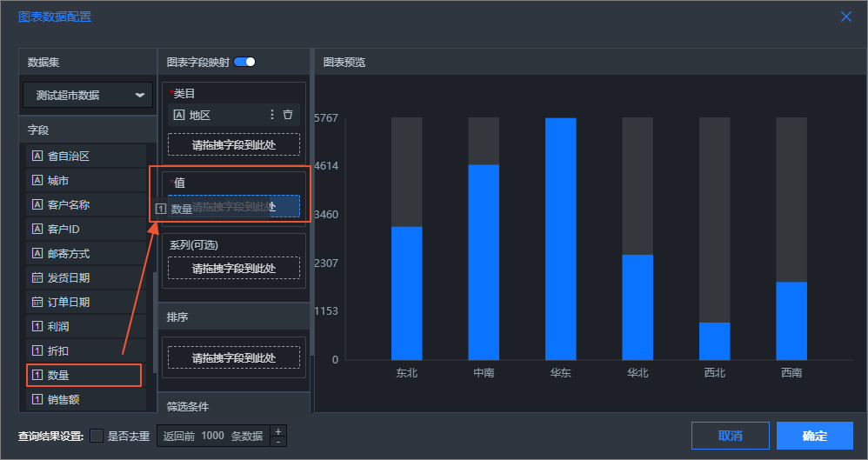868x460 pixels.
Task: Click the 中南 bar in chart preview
Action: [484, 263]
